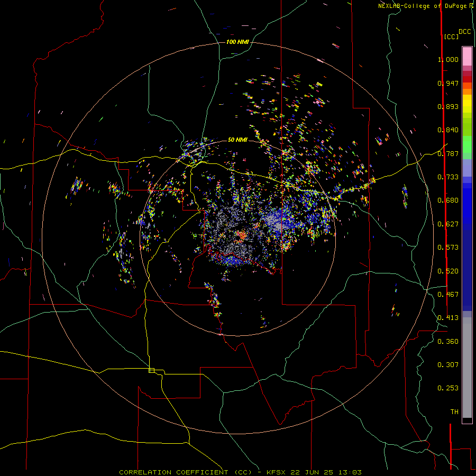Pick the green segment of color scale
Viewport: 476px width, 476px height.
tap(467, 144)
